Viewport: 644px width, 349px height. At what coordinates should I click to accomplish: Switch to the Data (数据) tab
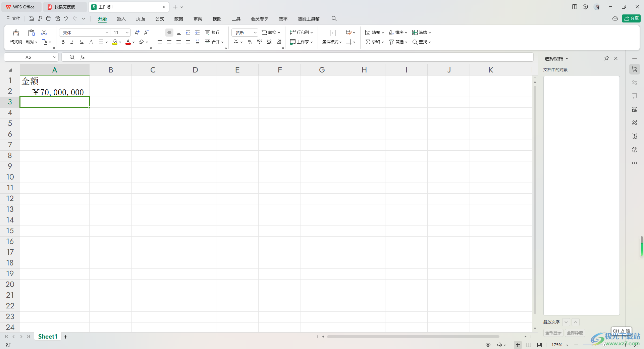[179, 19]
